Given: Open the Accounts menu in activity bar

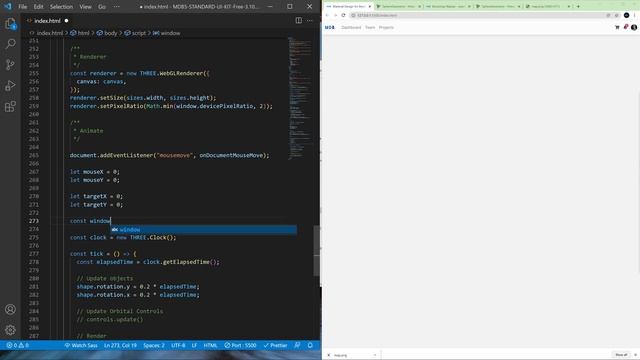Looking at the screenshot, I should coord(10,309).
